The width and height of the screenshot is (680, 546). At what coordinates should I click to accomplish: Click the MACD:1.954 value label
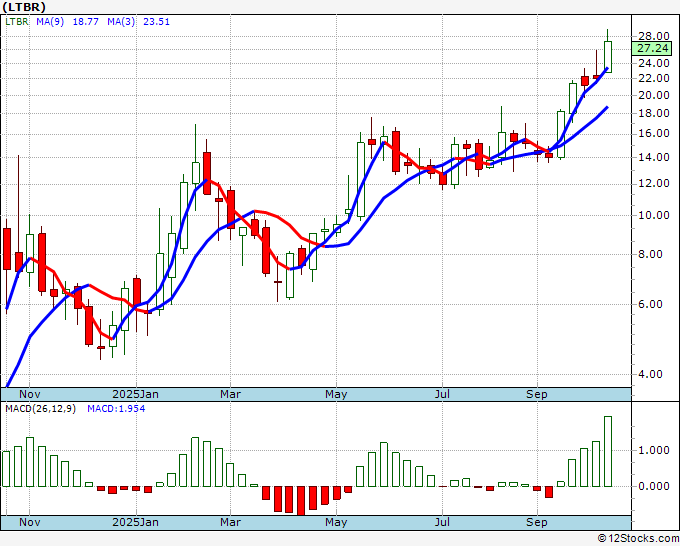116,409
